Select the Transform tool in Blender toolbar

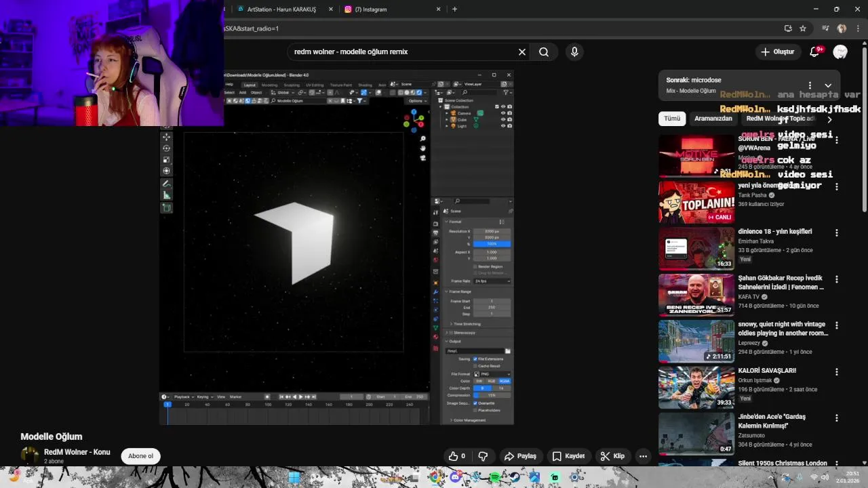[x=166, y=171]
